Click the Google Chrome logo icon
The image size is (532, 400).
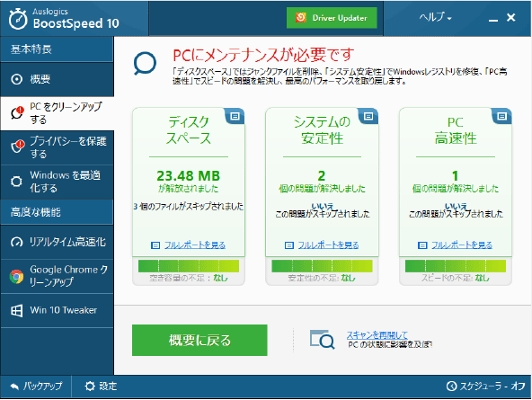coord(16,277)
